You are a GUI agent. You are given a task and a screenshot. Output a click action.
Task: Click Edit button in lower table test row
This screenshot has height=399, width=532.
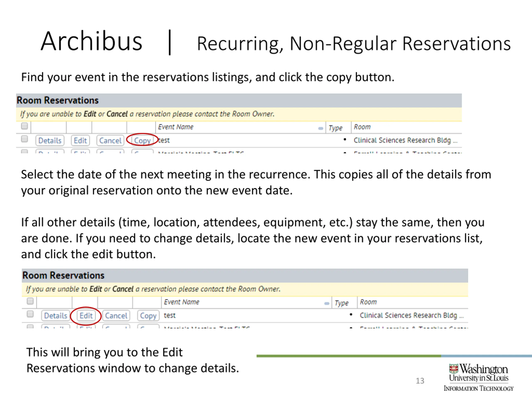click(x=86, y=315)
